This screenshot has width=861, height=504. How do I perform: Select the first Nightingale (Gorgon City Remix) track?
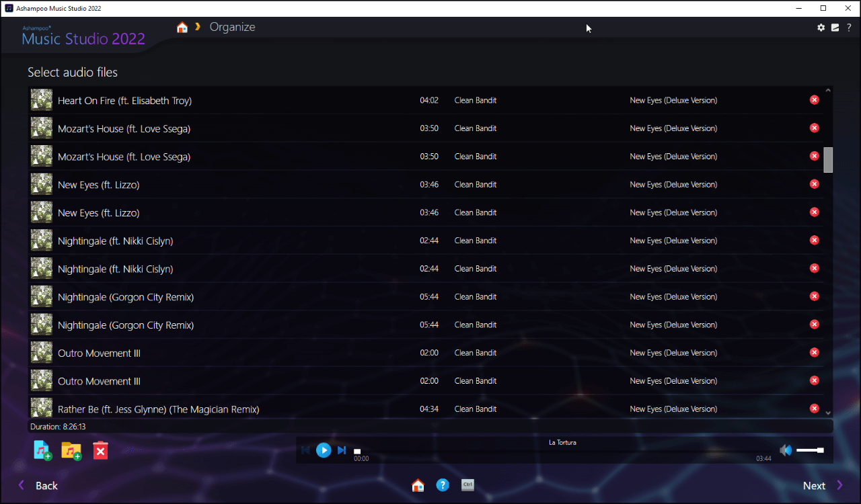pos(126,297)
